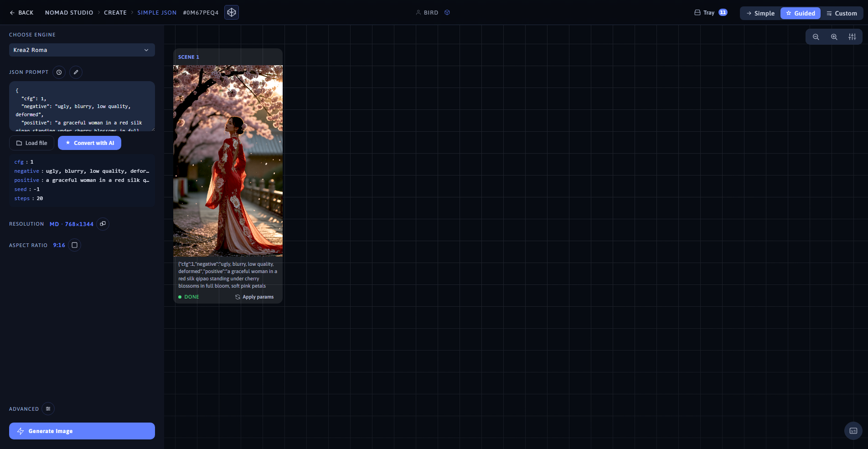The width and height of the screenshot is (868, 449).
Task: Open the Tray with 11 items
Action: [710, 13]
